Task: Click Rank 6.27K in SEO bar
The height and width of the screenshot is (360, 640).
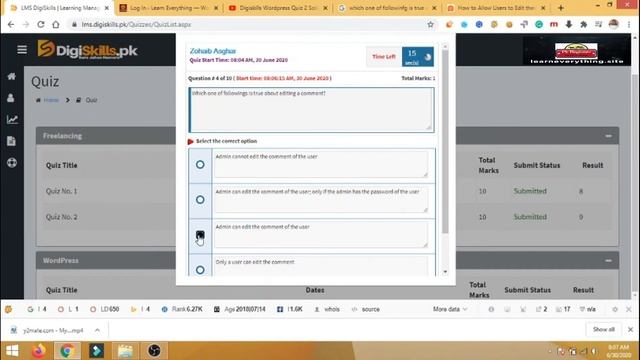Action: (x=182, y=309)
